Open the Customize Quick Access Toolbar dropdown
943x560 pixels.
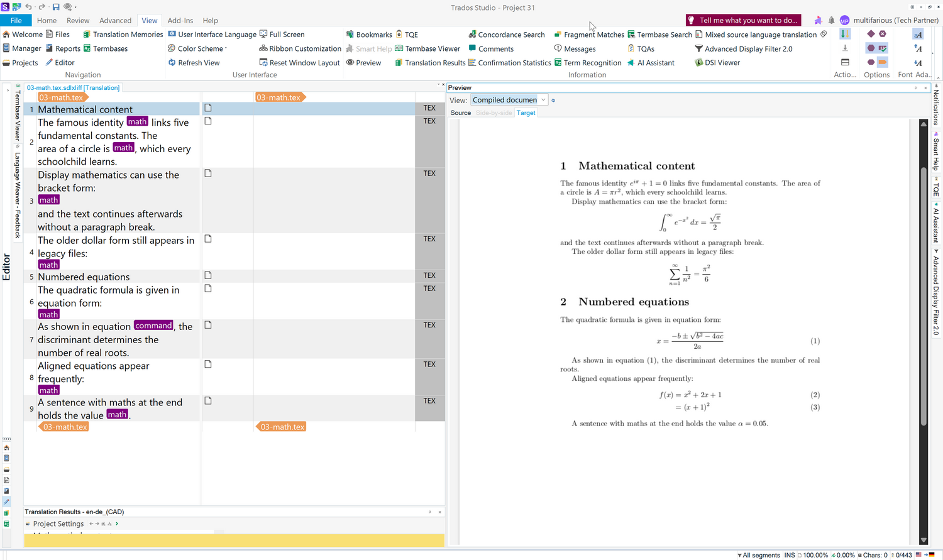tap(76, 7)
